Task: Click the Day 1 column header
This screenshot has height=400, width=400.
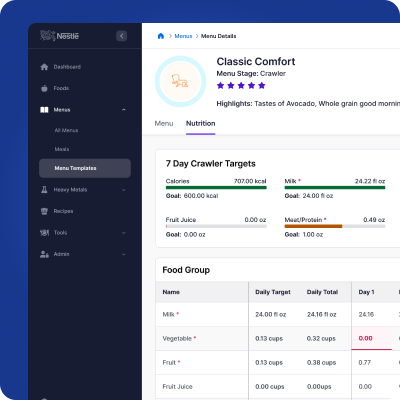Action: click(x=366, y=292)
